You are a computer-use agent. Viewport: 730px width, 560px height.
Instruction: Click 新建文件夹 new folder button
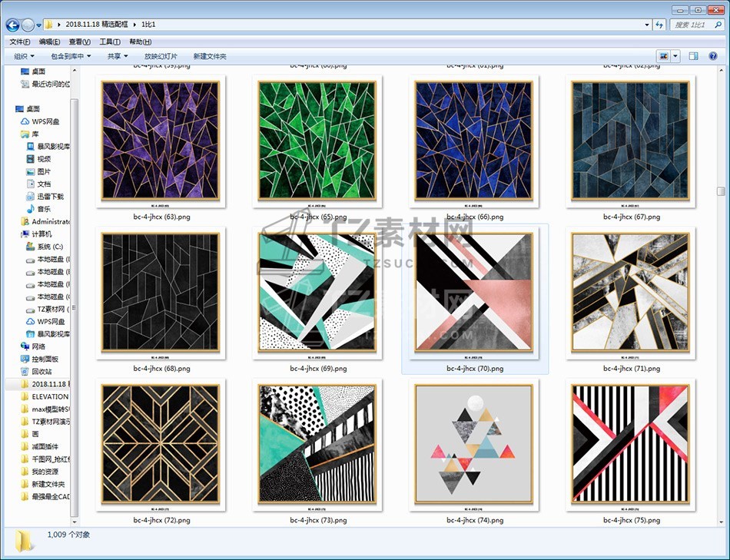point(210,56)
